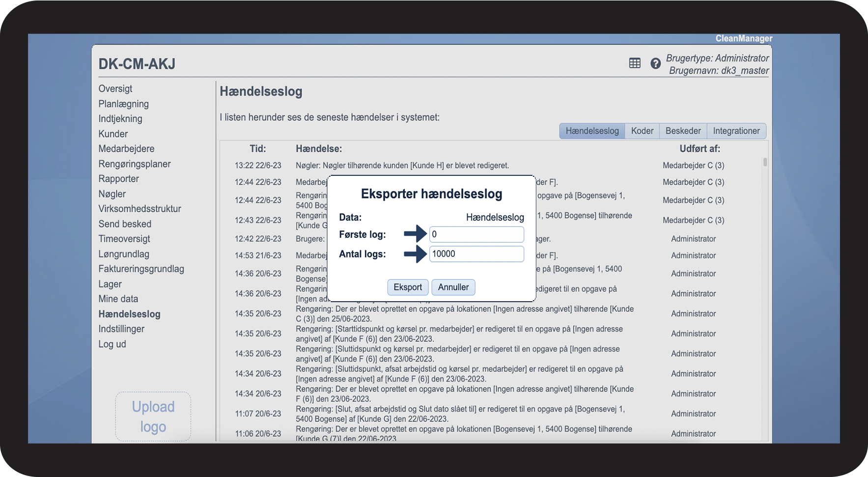Image resolution: width=868 pixels, height=477 pixels.
Task: Click the DK-CM-AKJ heading
Action: point(137,64)
